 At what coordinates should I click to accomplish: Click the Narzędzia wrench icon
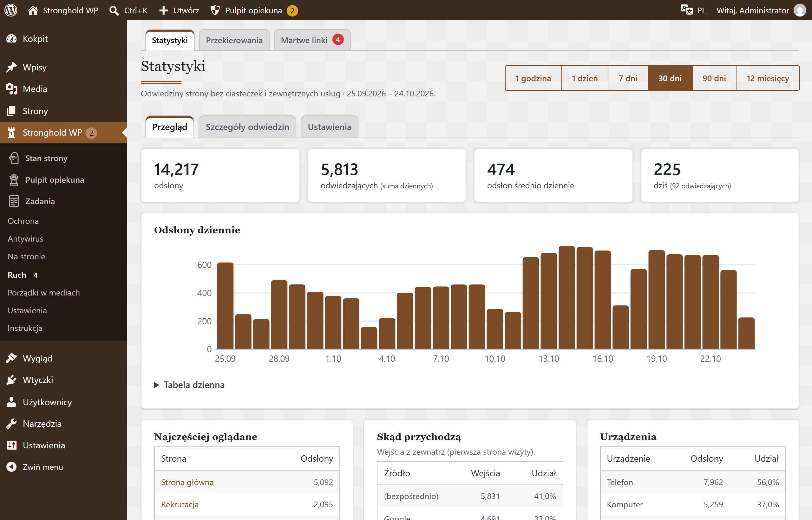pos(11,423)
